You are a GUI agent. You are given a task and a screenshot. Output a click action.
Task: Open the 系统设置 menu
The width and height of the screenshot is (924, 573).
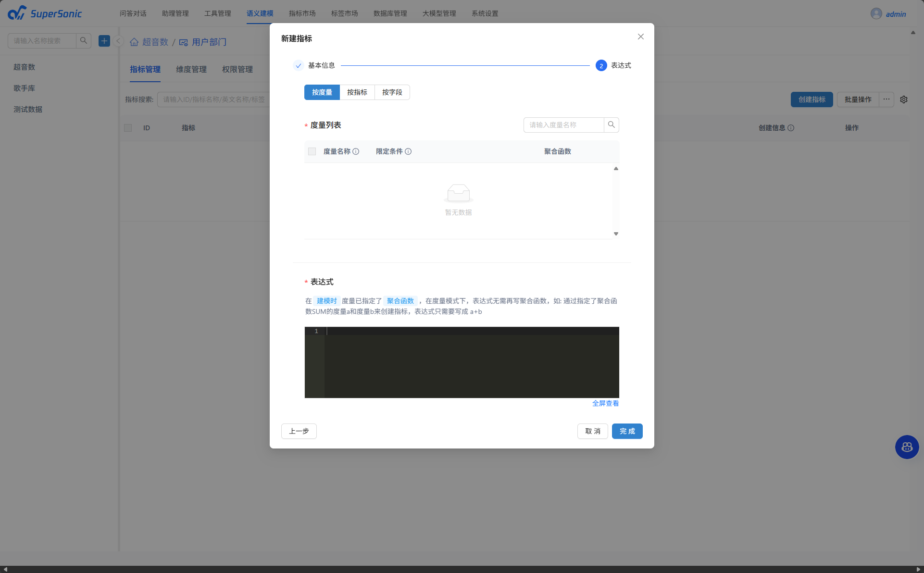tap(485, 13)
